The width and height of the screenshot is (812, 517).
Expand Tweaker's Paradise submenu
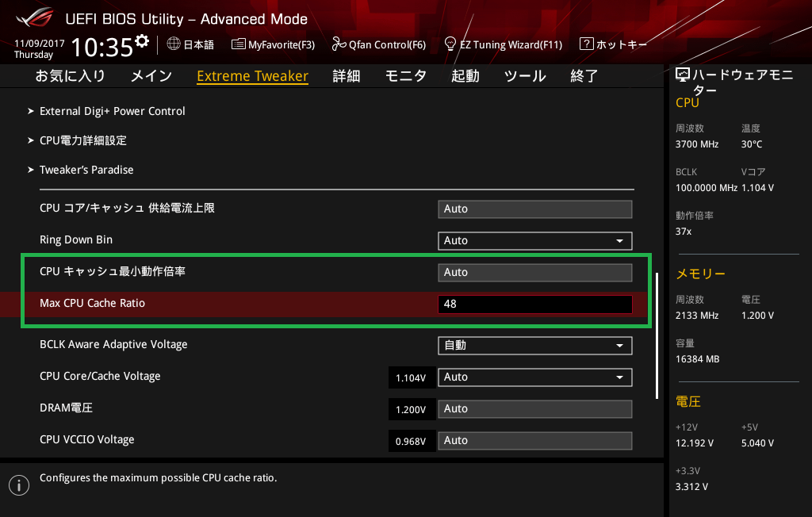[86, 170]
